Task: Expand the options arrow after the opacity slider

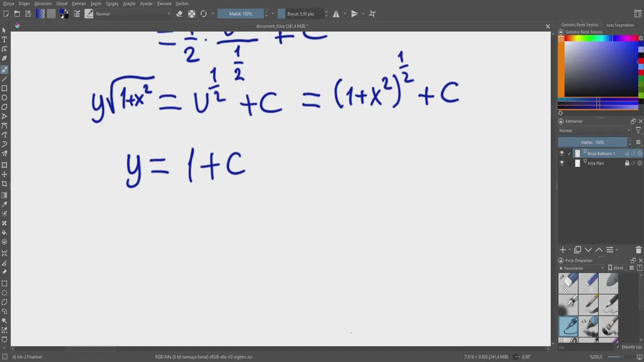Action: tap(273, 14)
